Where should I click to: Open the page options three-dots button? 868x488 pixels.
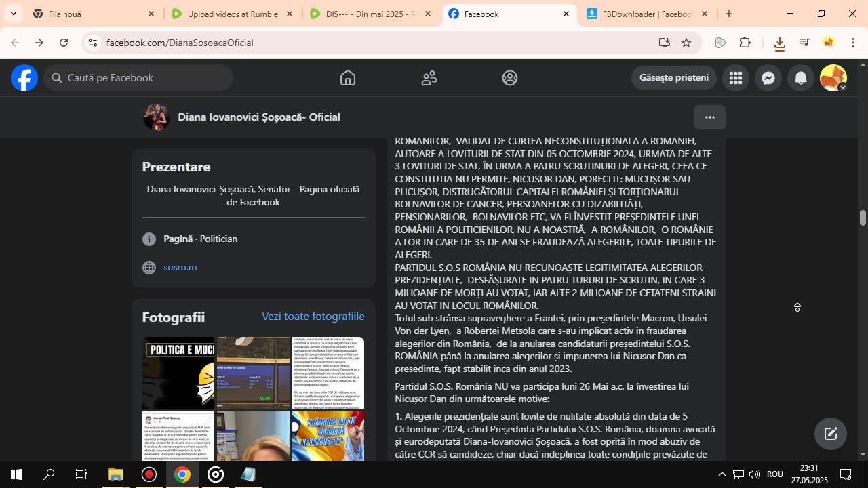(x=710, y=117)
